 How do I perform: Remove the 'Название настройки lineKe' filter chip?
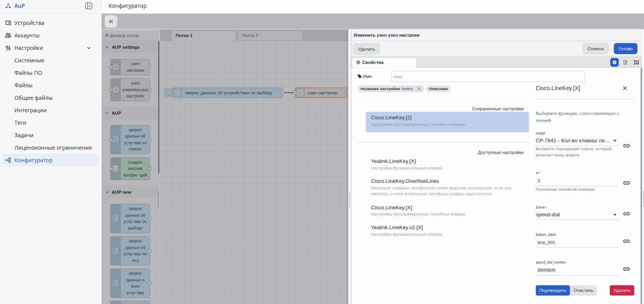[419, 89]
